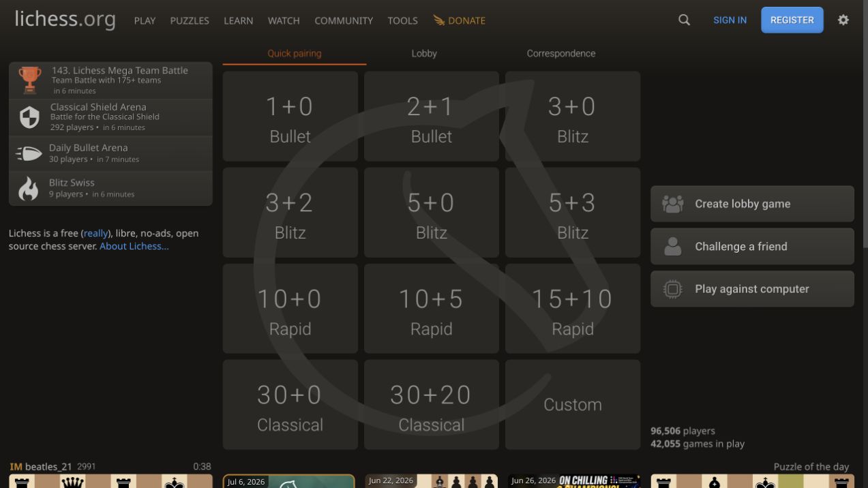Start a 3+0 Blitz game

point(572,117)
